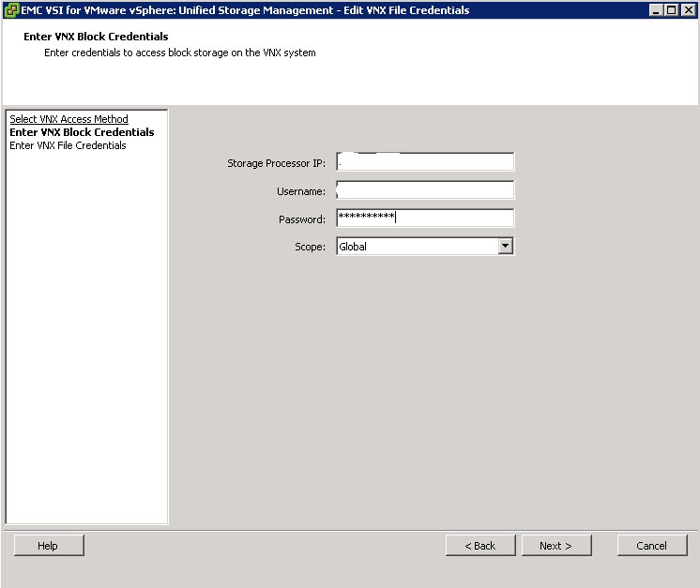Open the Select VNX Access Method step
The width and height of the screenshot is (700, 588).
[x=68, y=119]
